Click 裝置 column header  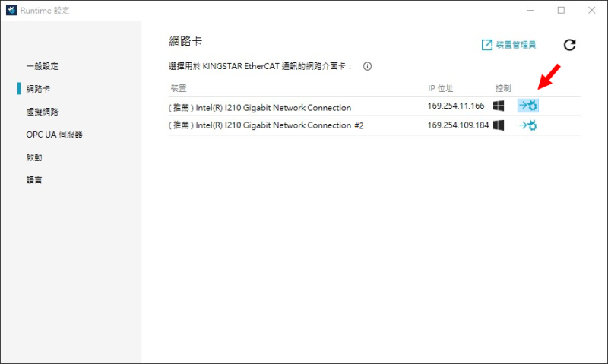179,88
